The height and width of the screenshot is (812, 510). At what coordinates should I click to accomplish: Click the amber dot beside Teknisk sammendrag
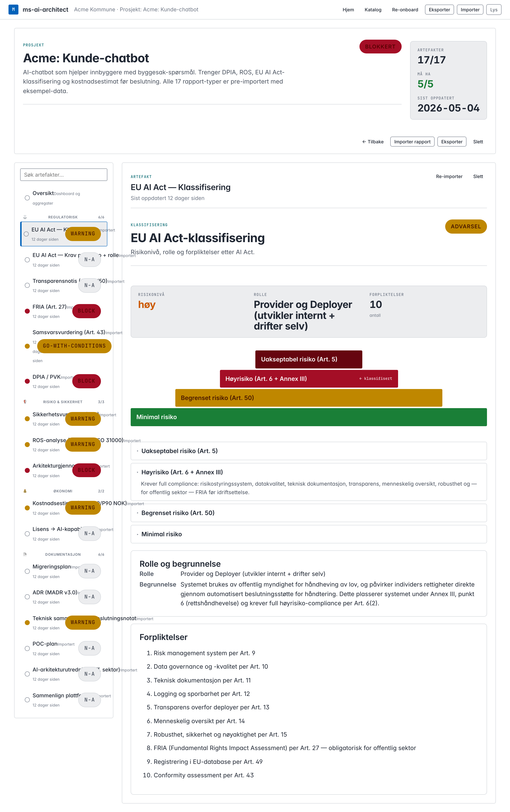[27, 623]
